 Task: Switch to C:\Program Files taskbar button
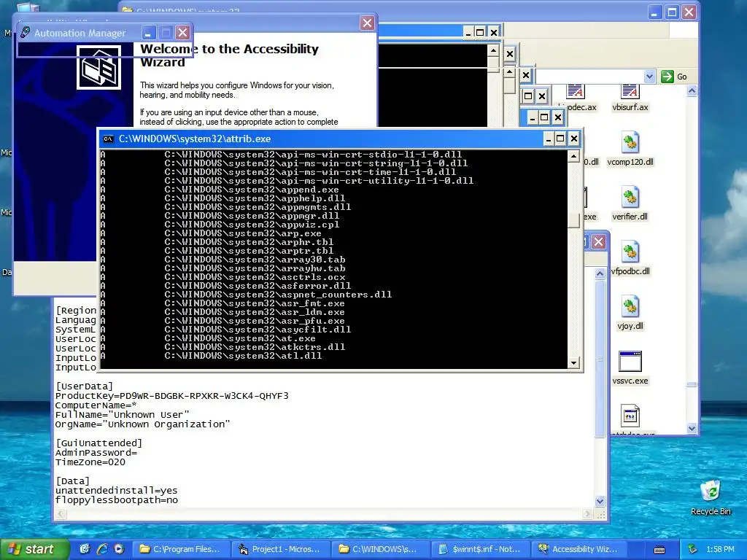[x=181, y=549]
